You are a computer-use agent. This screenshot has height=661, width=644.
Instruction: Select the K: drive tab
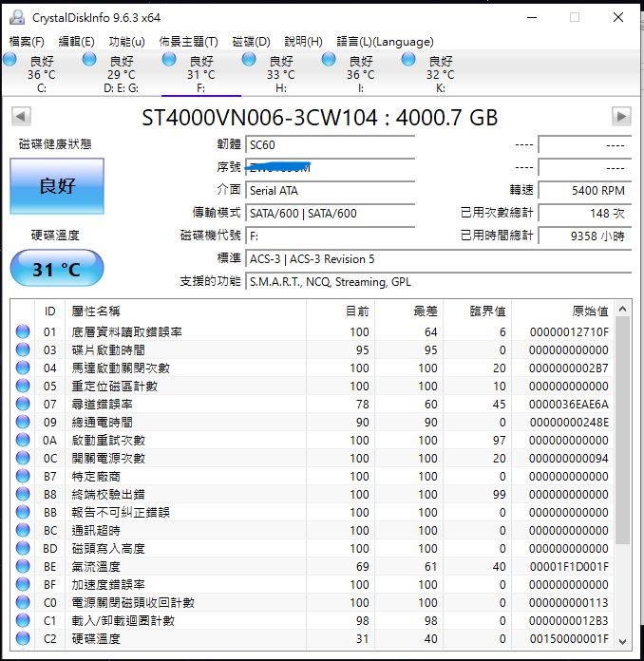click(x=441, y=73)
